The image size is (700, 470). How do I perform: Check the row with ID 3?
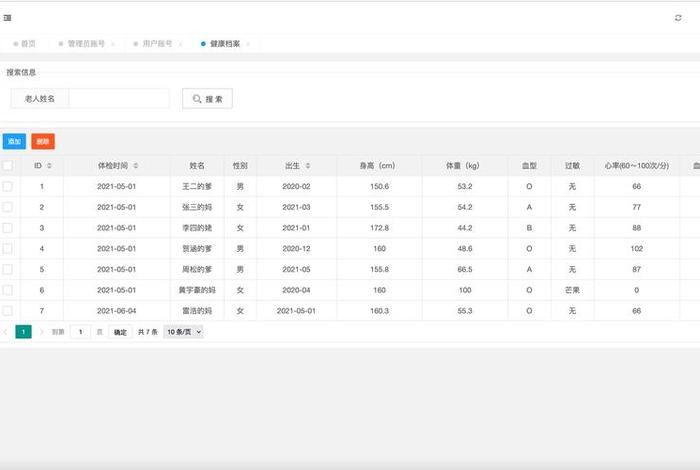(8, 228)
